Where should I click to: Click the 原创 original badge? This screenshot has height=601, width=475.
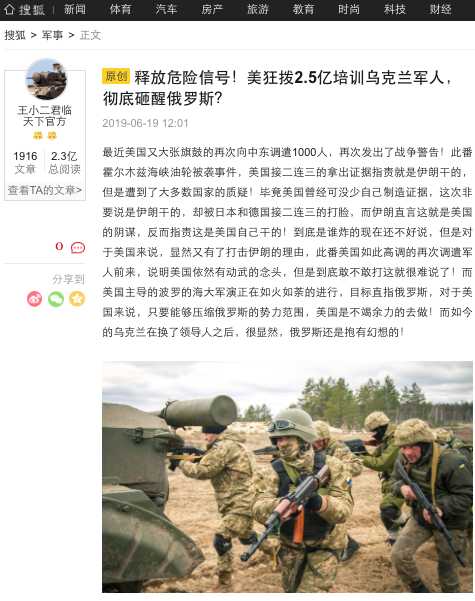click(116, 76)
